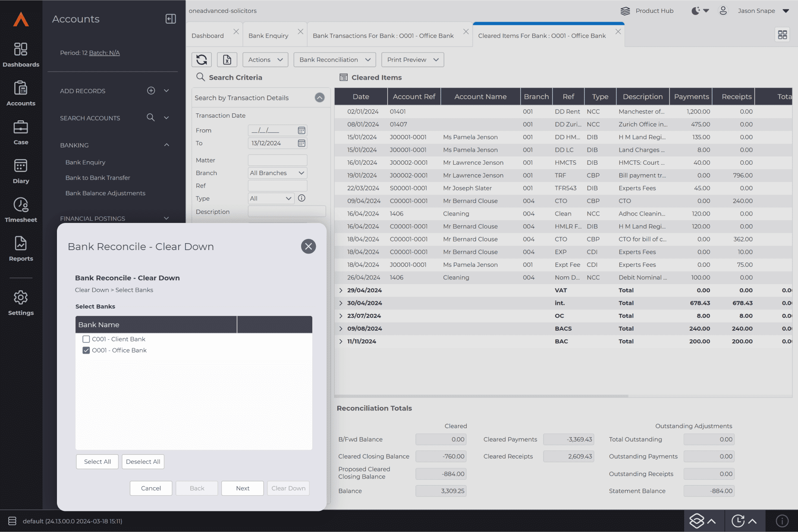Open the Diary sidebar icon
This screenshot has height=532, width=798.
[x=21, y=171]
